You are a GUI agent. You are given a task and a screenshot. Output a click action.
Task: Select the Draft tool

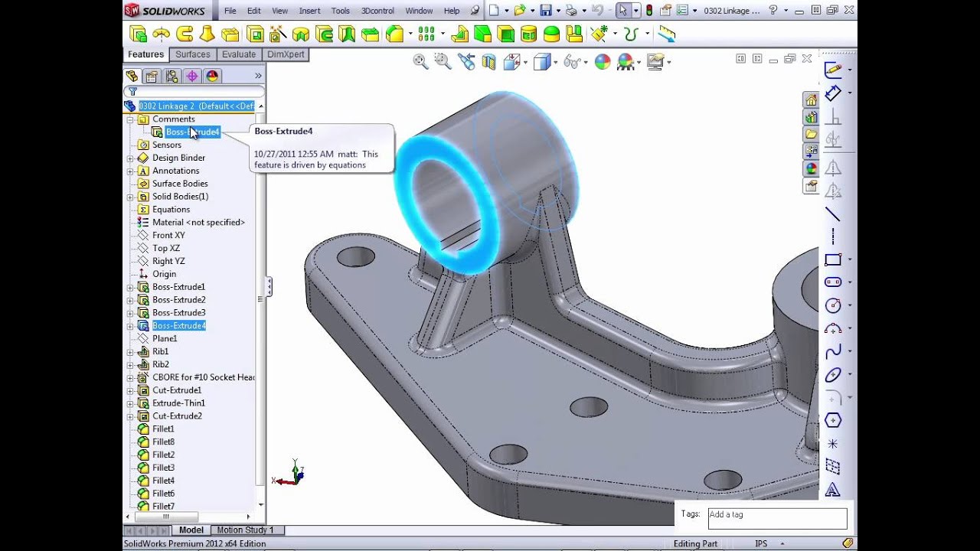tap(482, 34)
